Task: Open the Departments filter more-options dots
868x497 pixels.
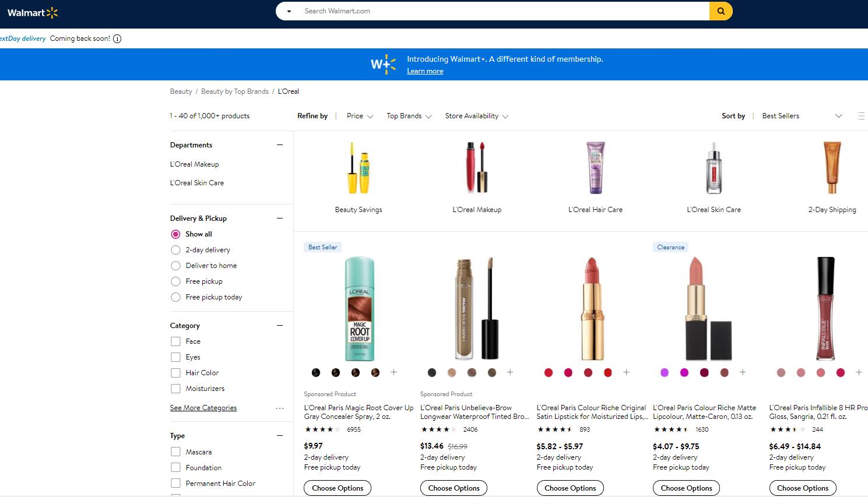Action: click(x=280, y=408)
